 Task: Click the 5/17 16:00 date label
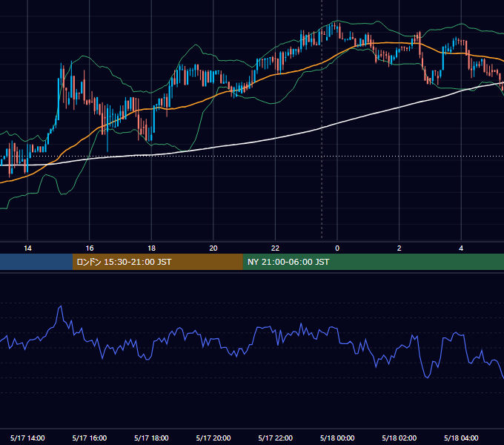tap(90, 438)
